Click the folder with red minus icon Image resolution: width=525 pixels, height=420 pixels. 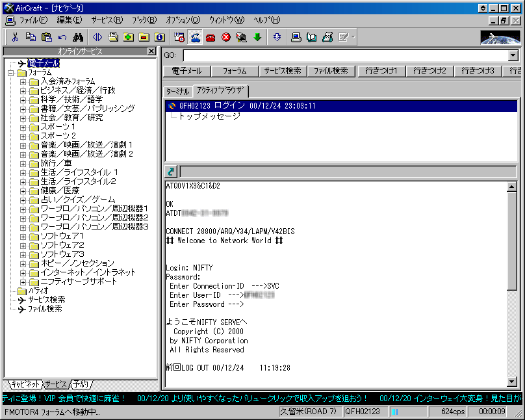pos(144,37)
